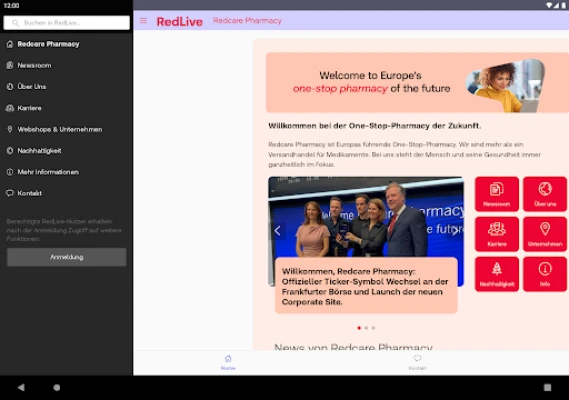Select the first red carousel dot
This screenshot has height=400, width=569.
pyautogui.click(x=359, y=328)
